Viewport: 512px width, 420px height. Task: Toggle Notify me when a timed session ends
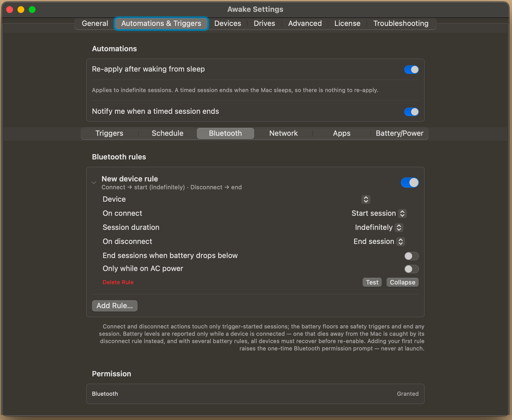pos(411,112)
